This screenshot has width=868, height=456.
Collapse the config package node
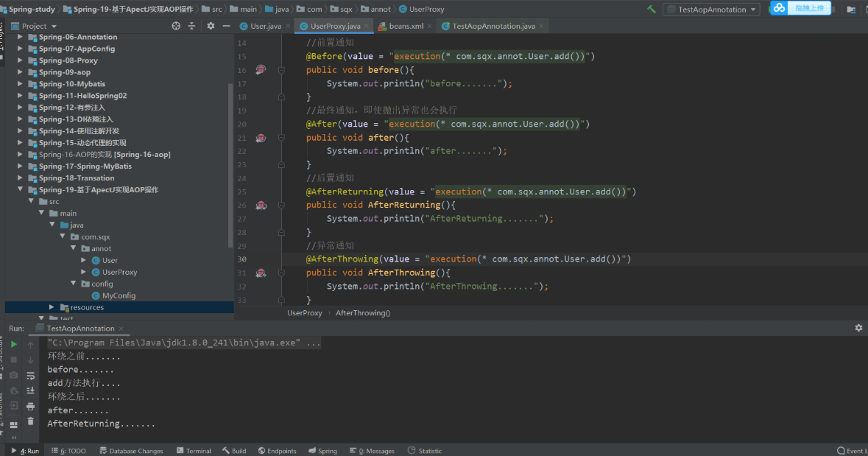73,284
